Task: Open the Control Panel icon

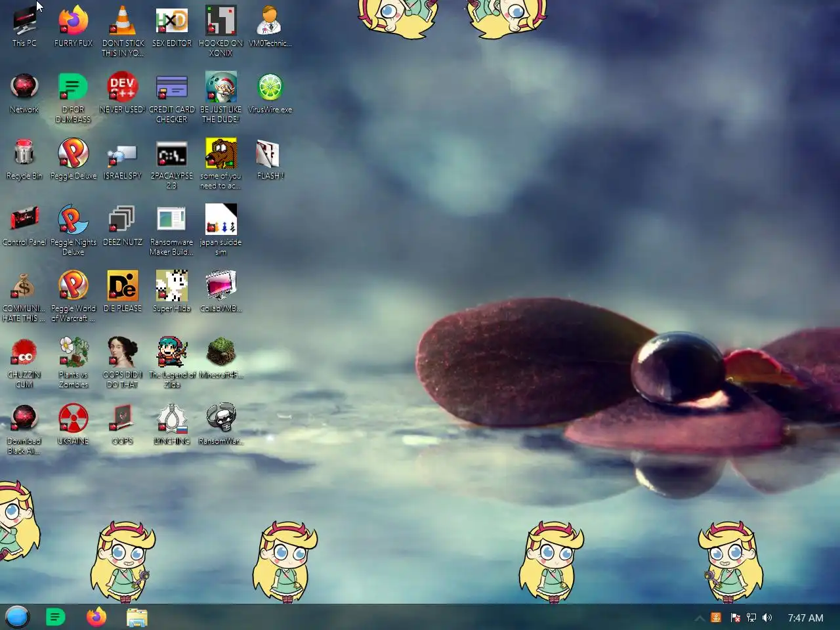Action: tap(24, 225)
